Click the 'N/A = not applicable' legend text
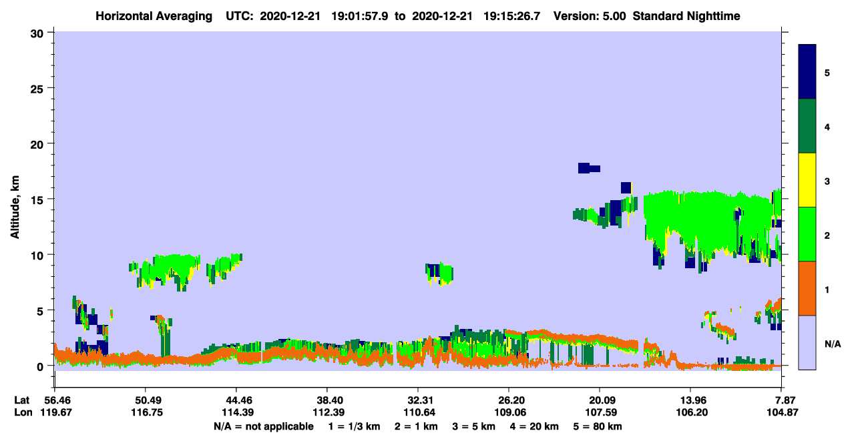 pyautogui.click(x=263, y=426)
